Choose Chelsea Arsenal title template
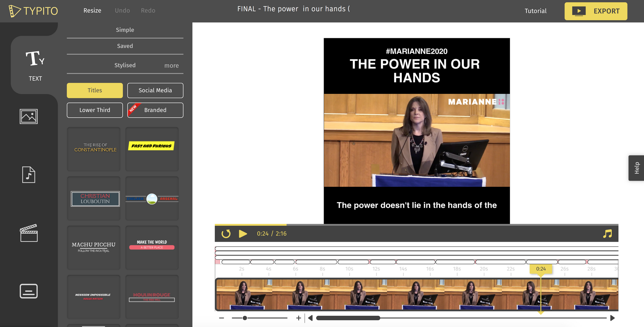Image resolution: width=644 pixels, height=327 pixels. [x=152, y=198]
